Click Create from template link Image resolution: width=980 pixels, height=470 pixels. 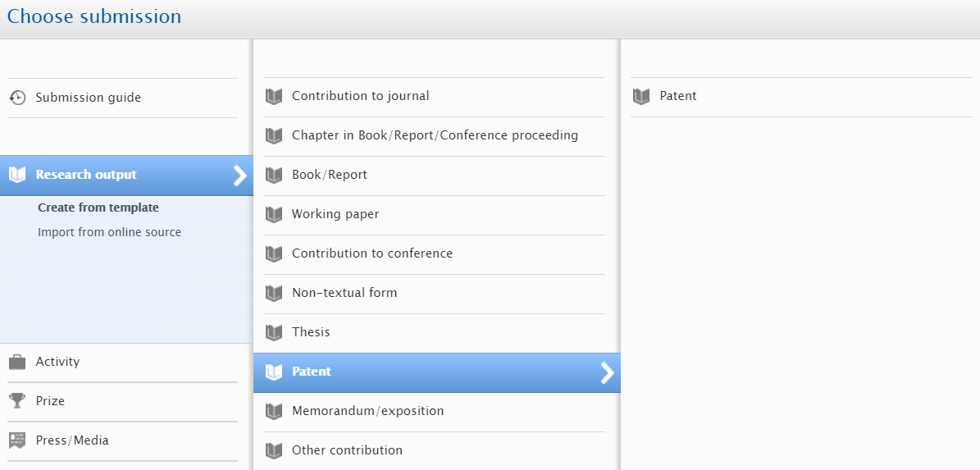coord(98,208)
